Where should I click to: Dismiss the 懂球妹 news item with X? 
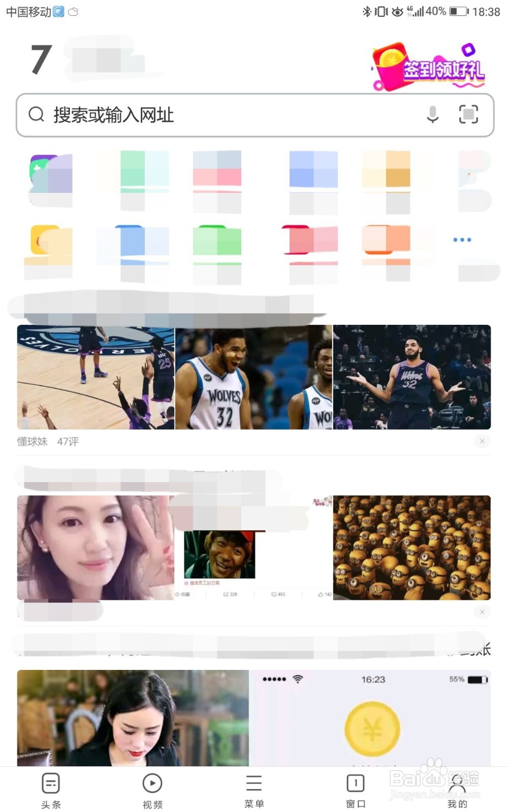[482, 442]
